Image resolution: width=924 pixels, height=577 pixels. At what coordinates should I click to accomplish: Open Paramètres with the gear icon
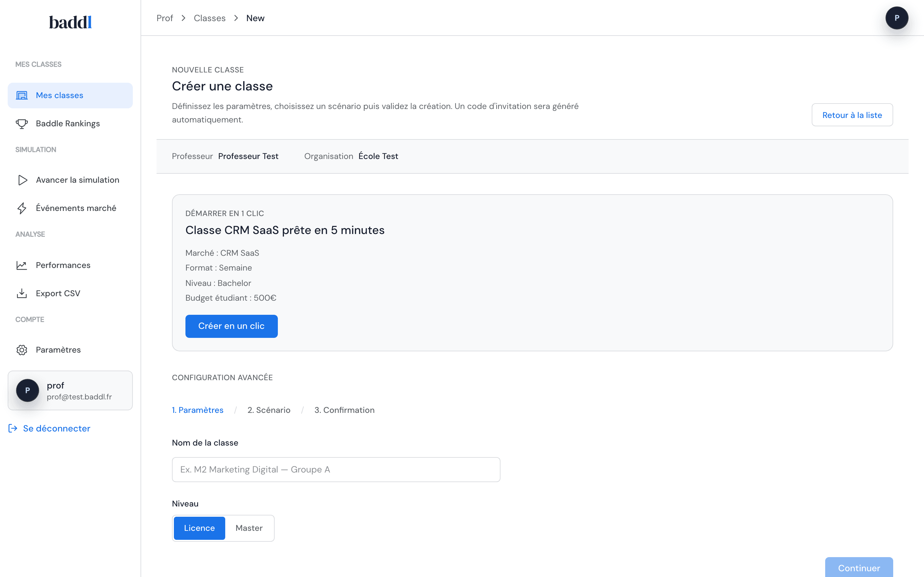tap(22, 349)
